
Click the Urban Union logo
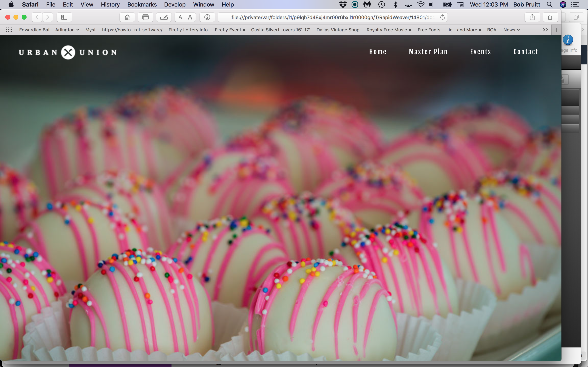click(68, 52)
